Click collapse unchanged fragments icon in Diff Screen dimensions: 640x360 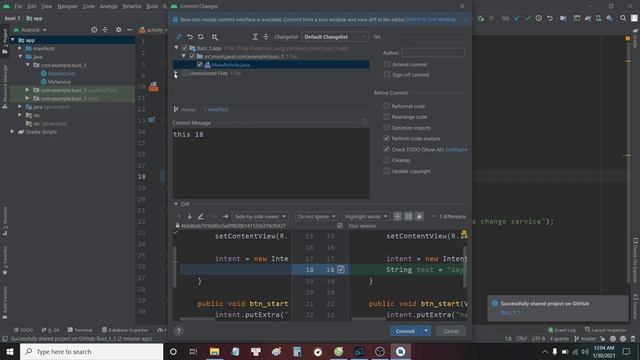tap(397, 216)
